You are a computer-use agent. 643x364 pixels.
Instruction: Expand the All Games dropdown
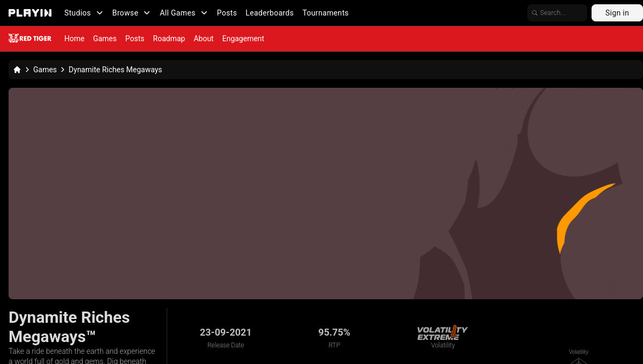[x=184, y=13]
